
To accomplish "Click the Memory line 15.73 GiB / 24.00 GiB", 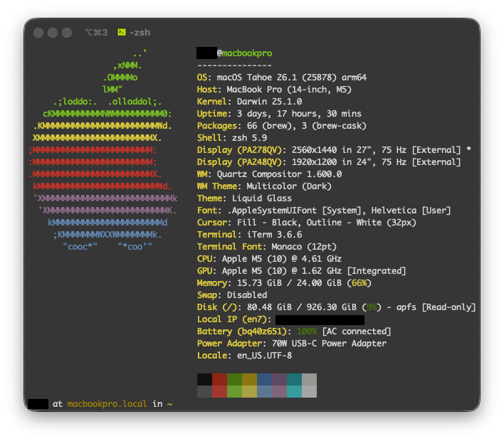I will [x=284, y=283].
